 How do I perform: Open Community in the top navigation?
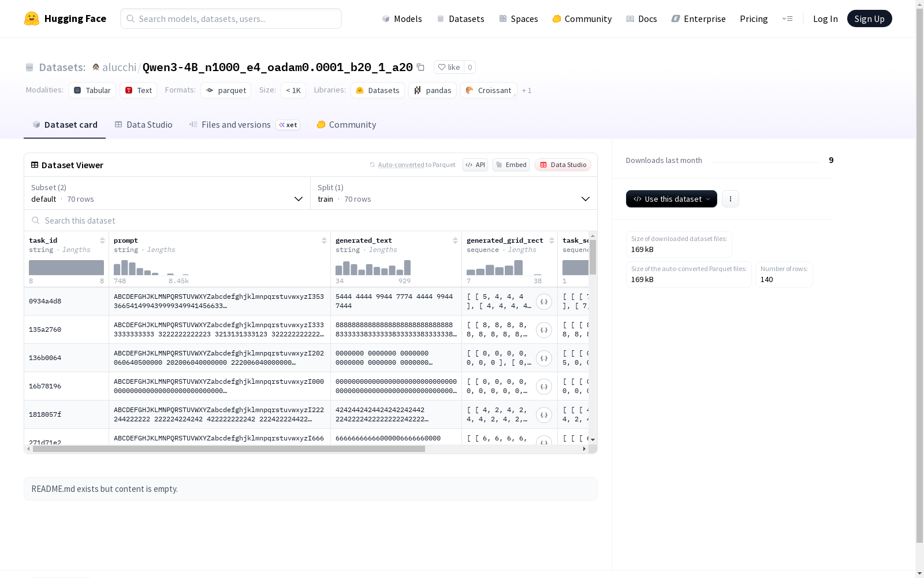pos(582,18)
